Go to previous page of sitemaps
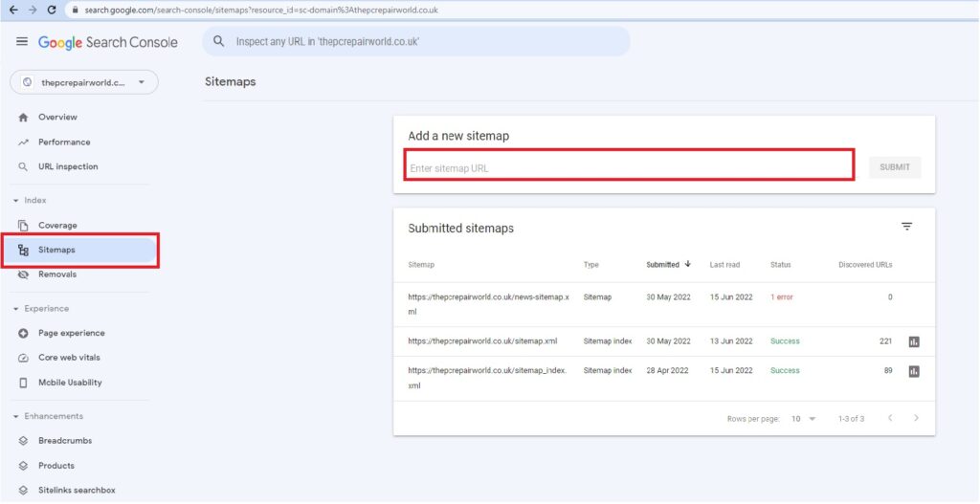Viewport: 980px width, 504px height. (889, 418)
